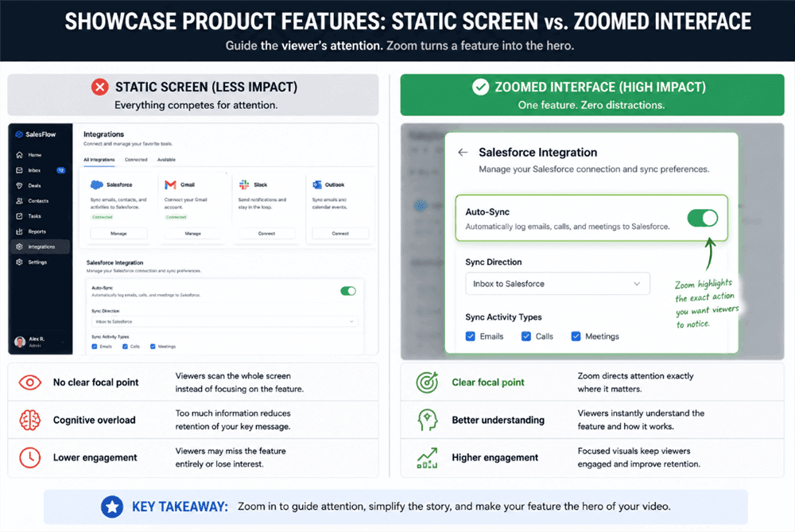Image resolution: width=795 pixels, height=532 pixels.
Task: Click the back arrow beside Salesforce Integration
Action: pos(463,152)
